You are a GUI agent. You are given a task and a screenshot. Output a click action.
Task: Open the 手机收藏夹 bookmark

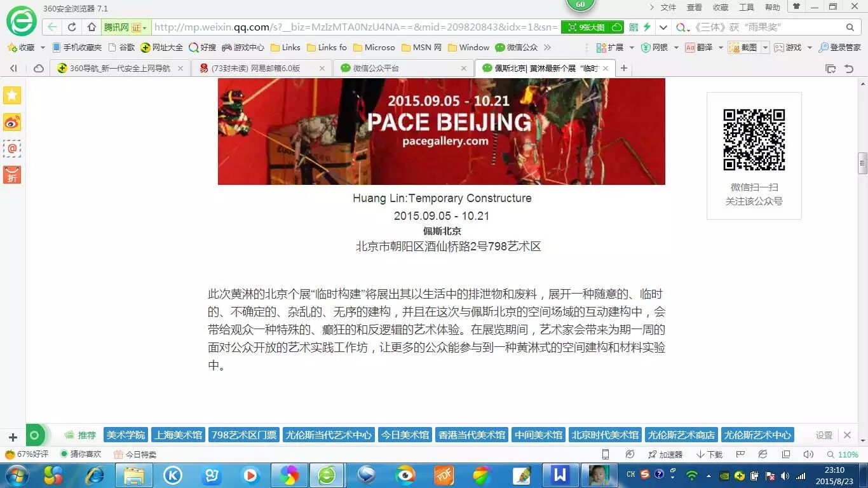(77, 48)
